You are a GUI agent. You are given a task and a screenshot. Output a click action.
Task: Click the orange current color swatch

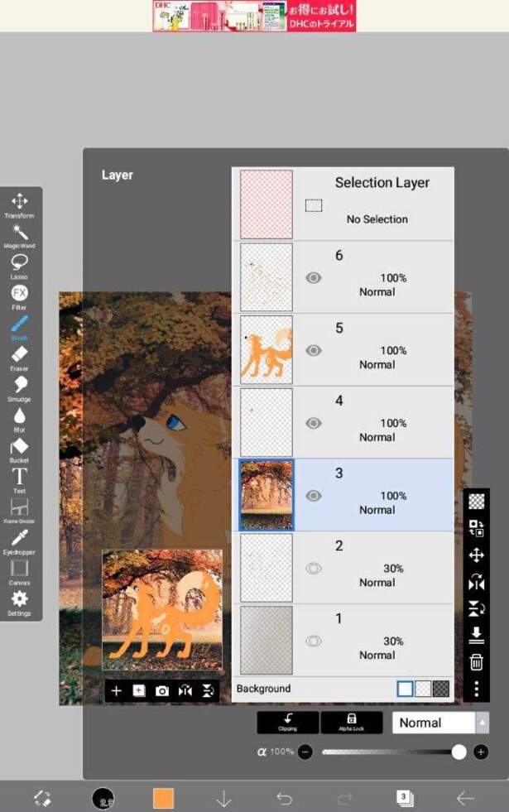(x=164, y=798)
